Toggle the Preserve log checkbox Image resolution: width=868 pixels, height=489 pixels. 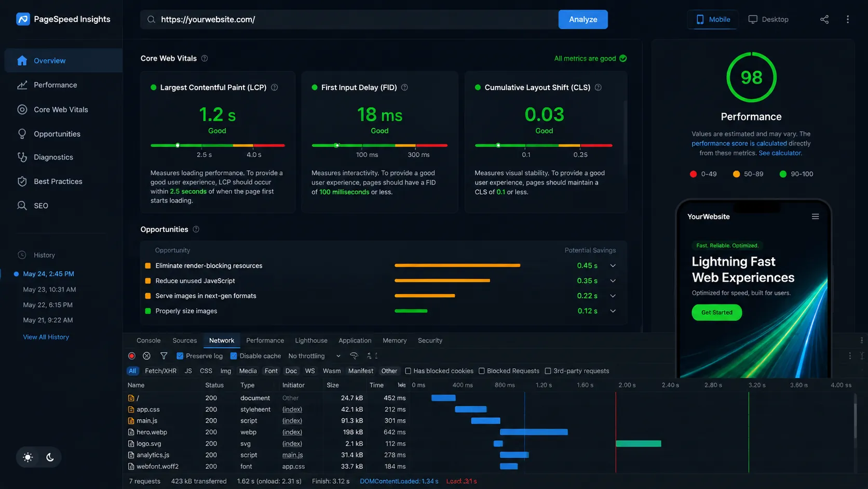tap(180, 356)
